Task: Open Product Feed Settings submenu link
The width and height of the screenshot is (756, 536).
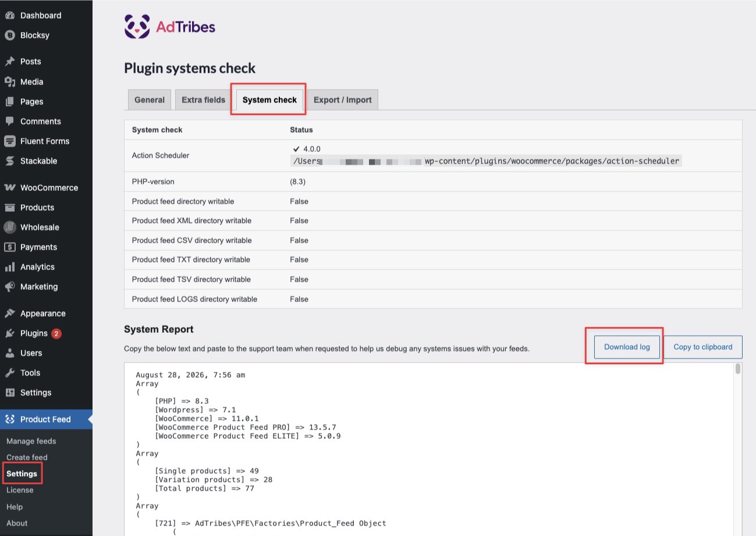Action: [22, 474]
